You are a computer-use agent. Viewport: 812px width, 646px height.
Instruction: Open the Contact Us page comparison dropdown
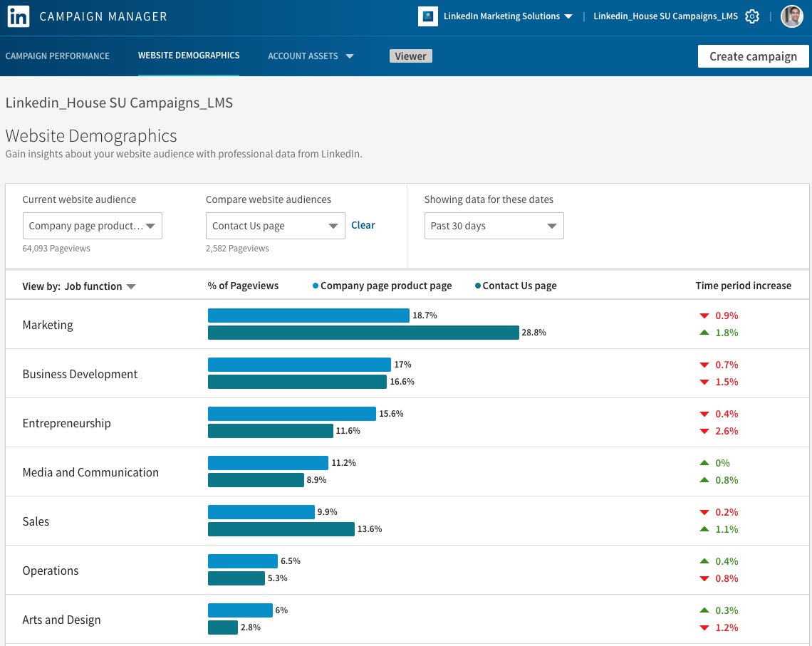275,225
